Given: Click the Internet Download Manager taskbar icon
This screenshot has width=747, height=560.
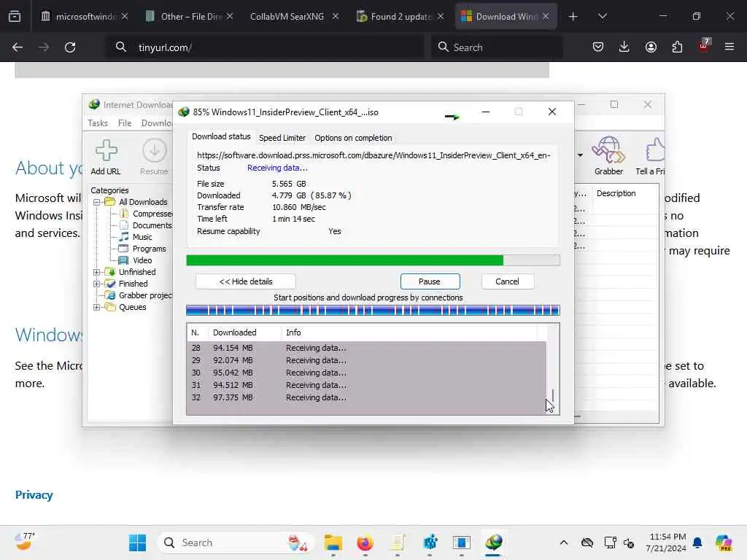Looking at the screenshot, I should [x=494, y=542].
